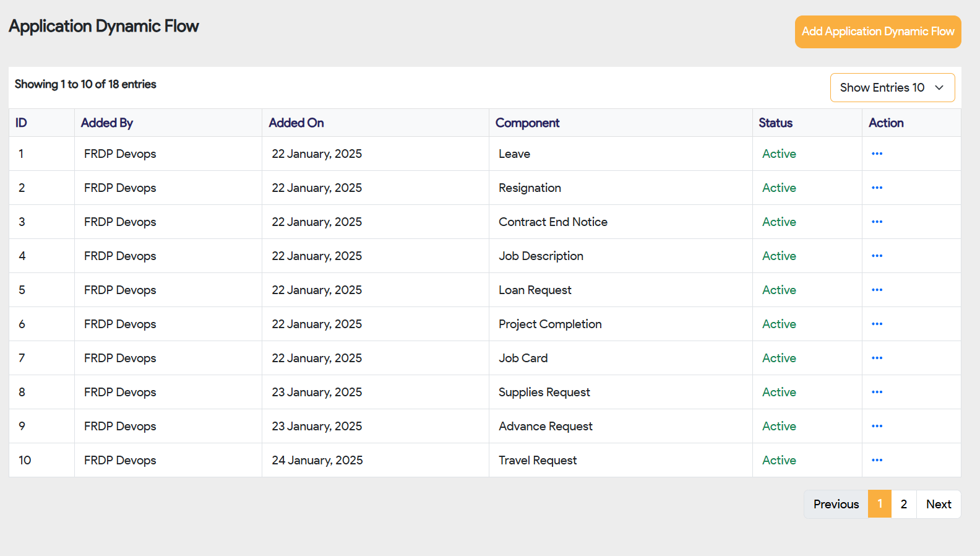Click the Previous pagination button
This screenshot has width=980, height=556.
pos(836,504)
